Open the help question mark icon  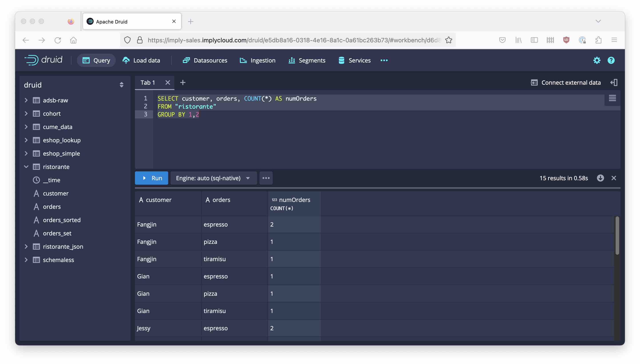tap(611, 60)
